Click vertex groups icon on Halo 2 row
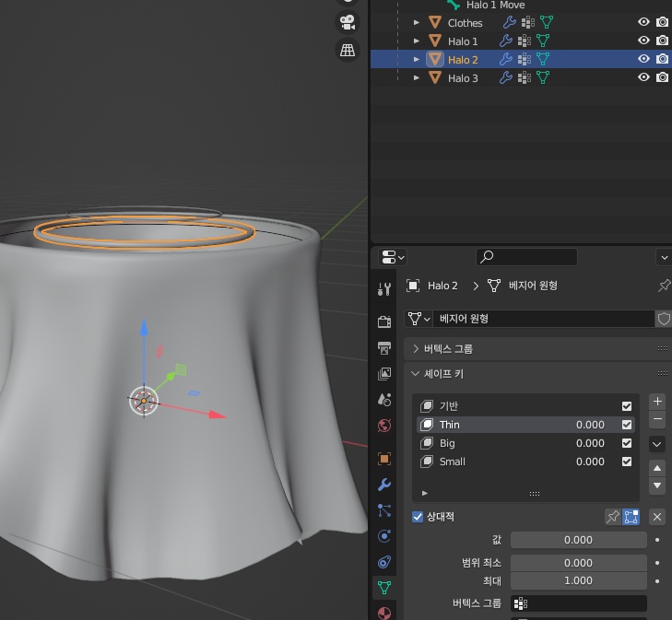This screenshot has width=672, height=620. point(525,59)
